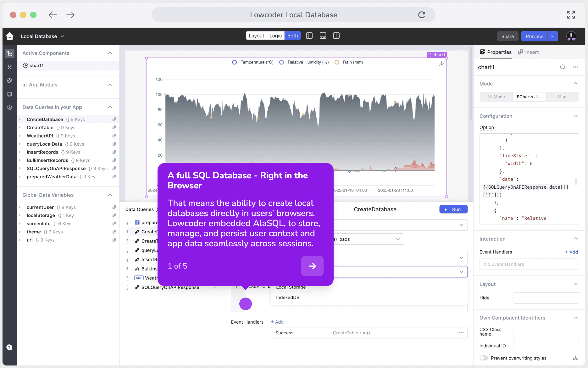Screen dimensions: 588x368
Task: Select the Logic view mode
Action: coord(275,36)
